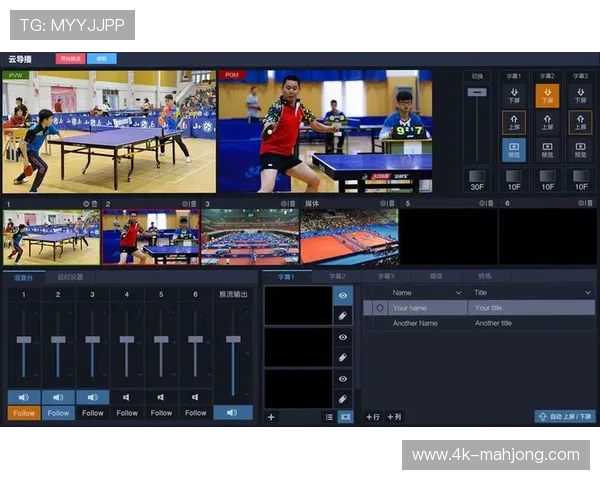The width and height of the screenshot is (600, 480).
Task: Click the 推流输出 volume fader
Action: [x=233, y=341]
